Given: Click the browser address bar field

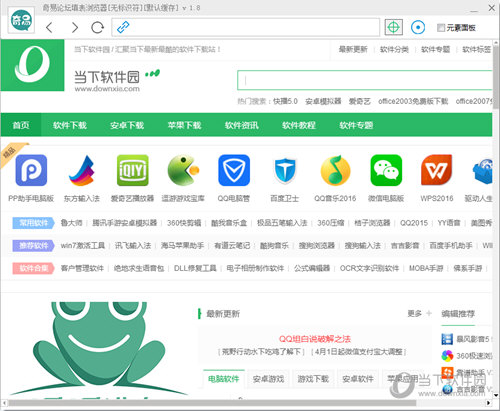Looking at the screenshot, I should 246,27.
